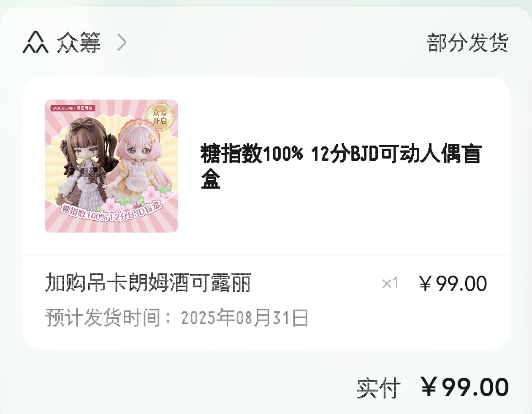Select the 加购吊卡朗姆酒可露丽 add-on item

pyautogui.click(x=148, y=282)
